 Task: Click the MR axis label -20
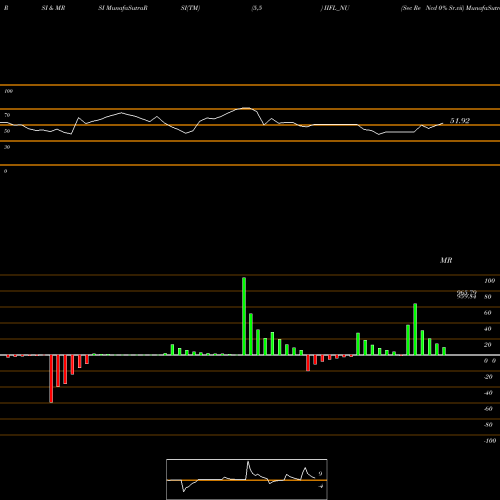[x=488, y=377]
